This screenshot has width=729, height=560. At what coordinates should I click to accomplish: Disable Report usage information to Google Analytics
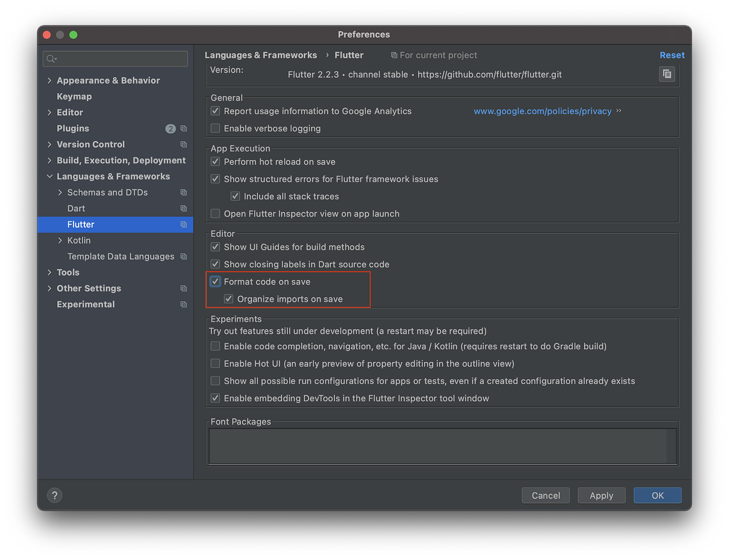pyautogui.click(x=215, y=111)
